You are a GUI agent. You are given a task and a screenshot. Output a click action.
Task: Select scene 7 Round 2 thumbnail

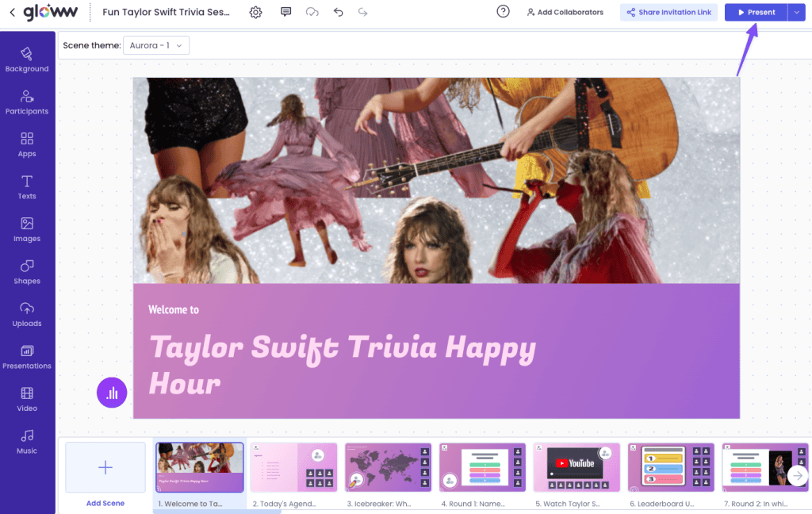coord(765,467)
